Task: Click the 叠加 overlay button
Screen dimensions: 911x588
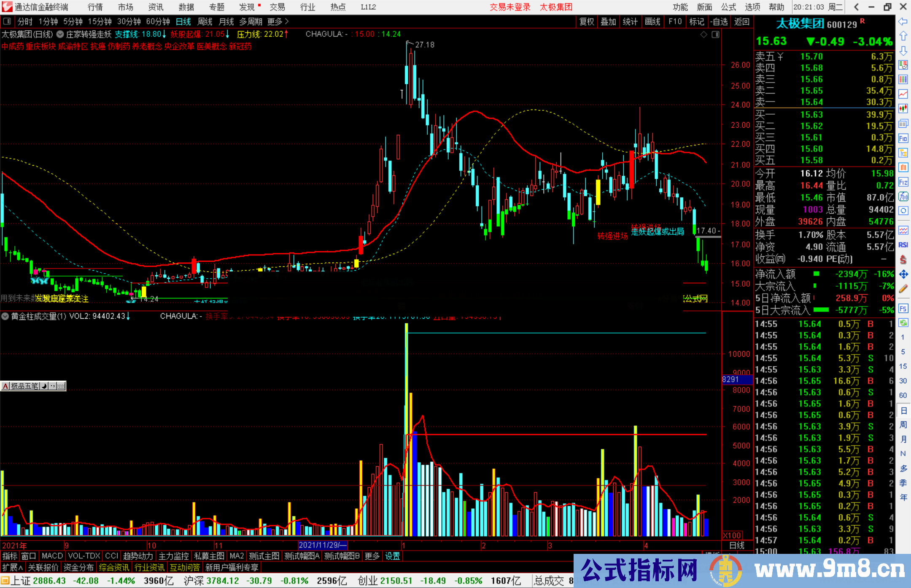Action: click(608, 21)
